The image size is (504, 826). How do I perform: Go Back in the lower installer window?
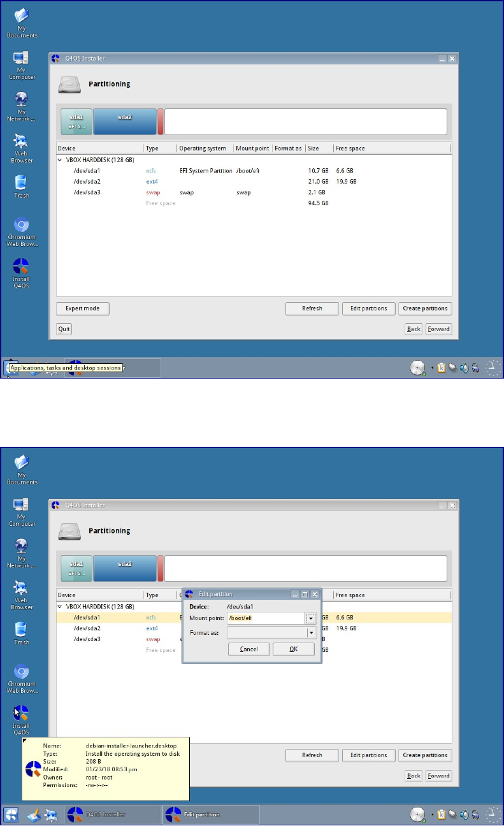(414, 776)
